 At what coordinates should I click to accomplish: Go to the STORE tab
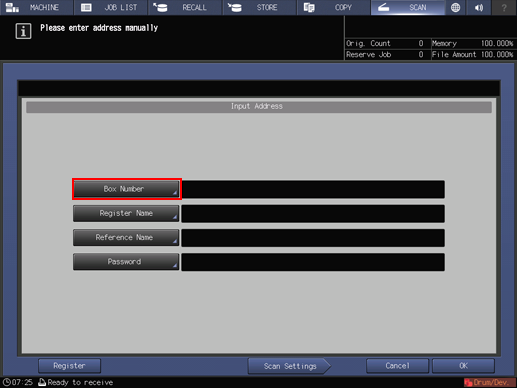tap(259, 7)
